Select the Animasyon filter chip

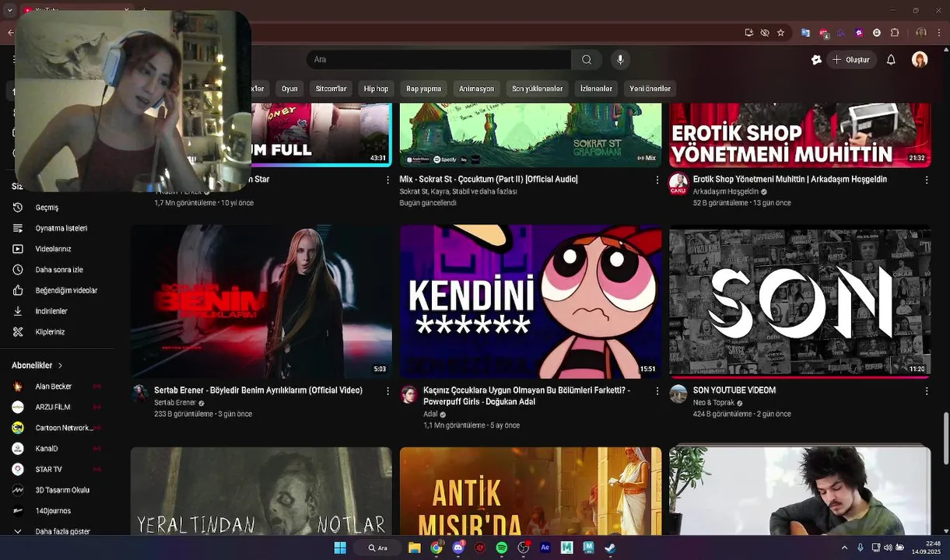476,89
